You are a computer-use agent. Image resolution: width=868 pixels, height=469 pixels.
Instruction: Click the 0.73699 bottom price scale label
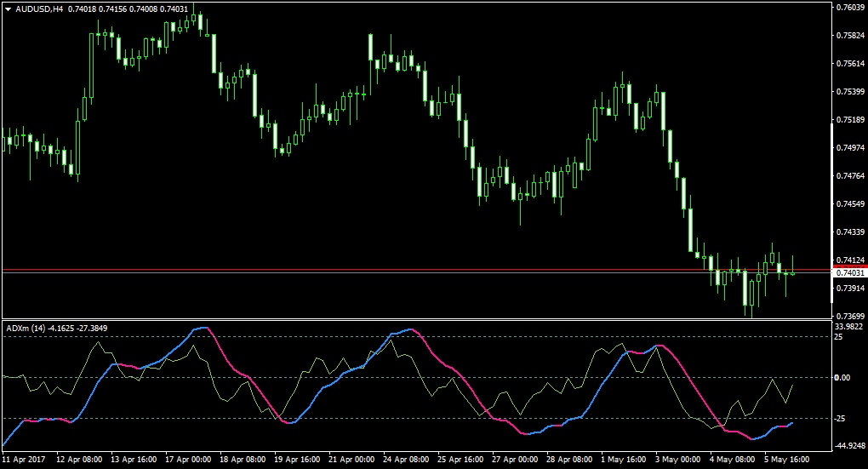[x=850, y=316]
